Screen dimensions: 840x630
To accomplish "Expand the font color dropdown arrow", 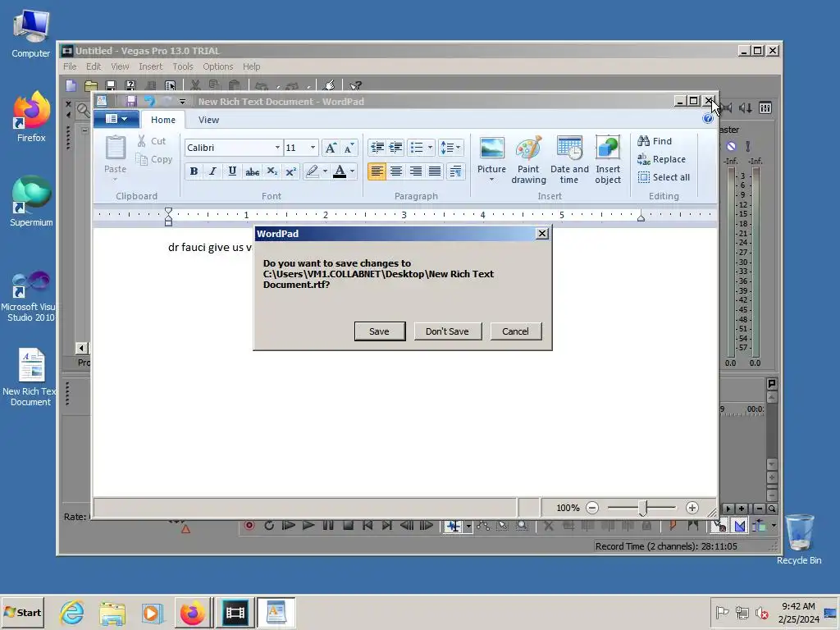I will [352, 171].
